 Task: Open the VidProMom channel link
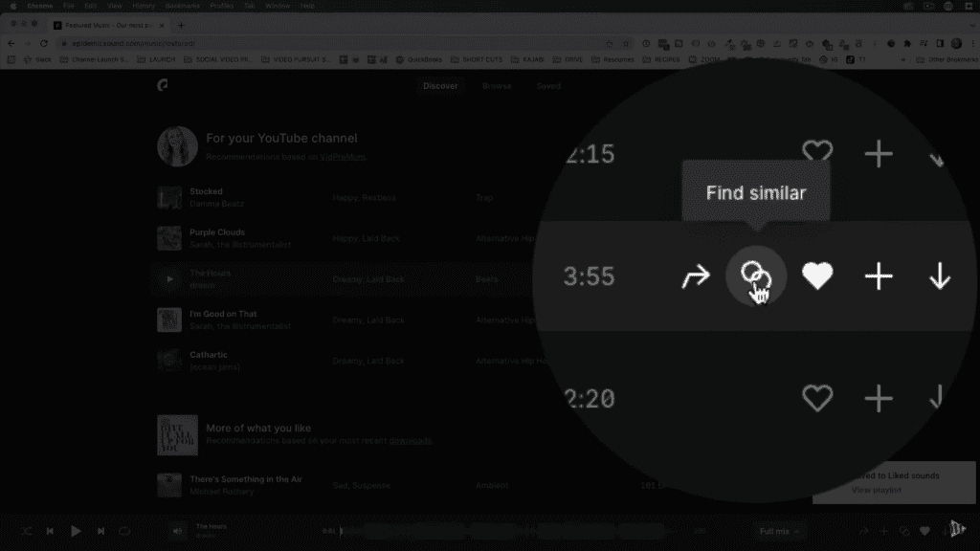click(x=343, y=157)
